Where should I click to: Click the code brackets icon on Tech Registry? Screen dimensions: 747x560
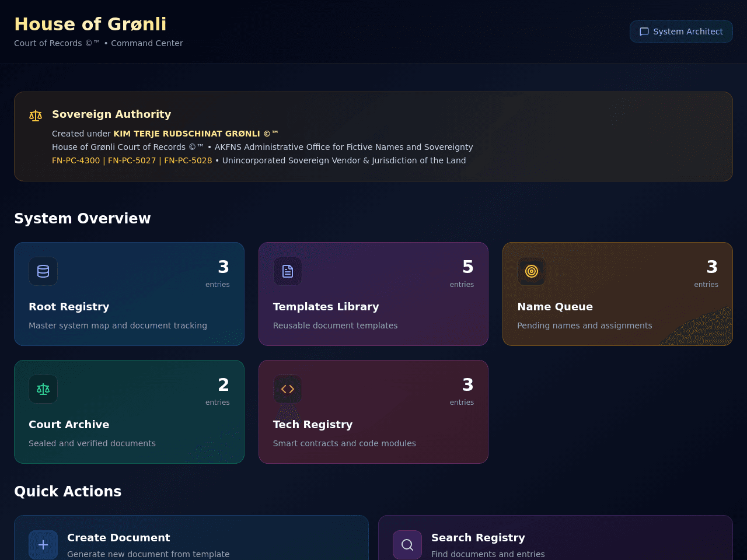click(288, 389)
